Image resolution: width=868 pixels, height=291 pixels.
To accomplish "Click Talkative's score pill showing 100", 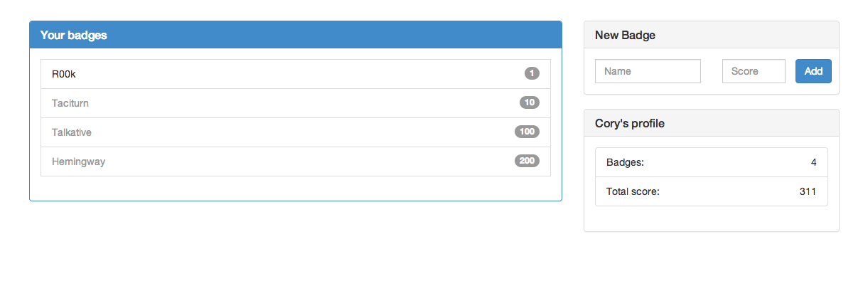I will click(x=527, y=132).
